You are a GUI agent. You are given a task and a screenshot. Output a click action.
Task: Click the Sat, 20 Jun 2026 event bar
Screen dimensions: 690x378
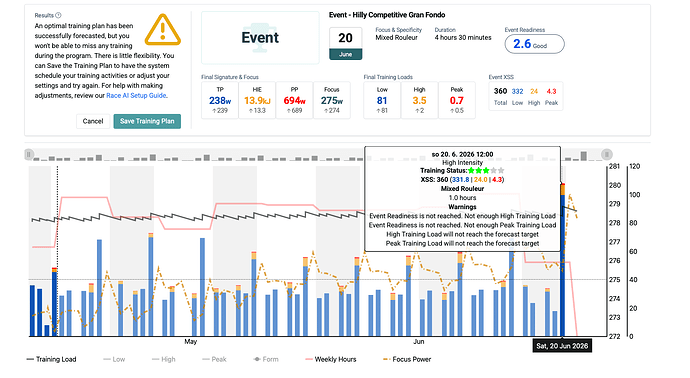[x=563, y=261]
